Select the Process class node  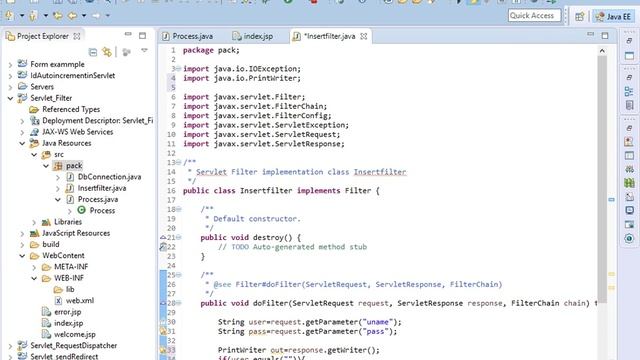[102, 211]
